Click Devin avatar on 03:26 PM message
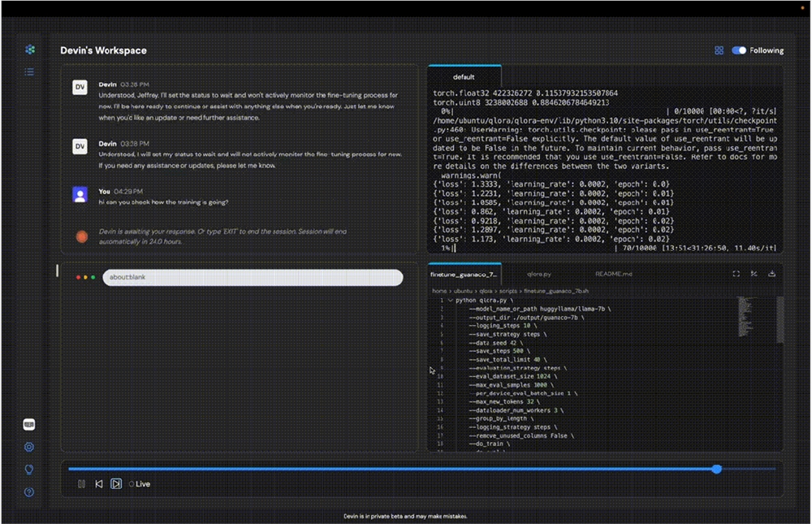This screenshot has height=524, width=812. click(x=80, y=87)
